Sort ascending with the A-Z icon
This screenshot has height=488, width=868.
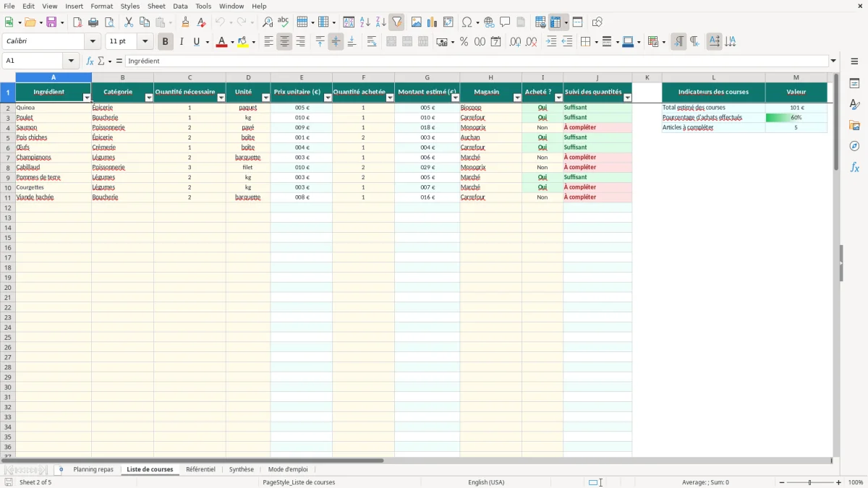(365, 22)
